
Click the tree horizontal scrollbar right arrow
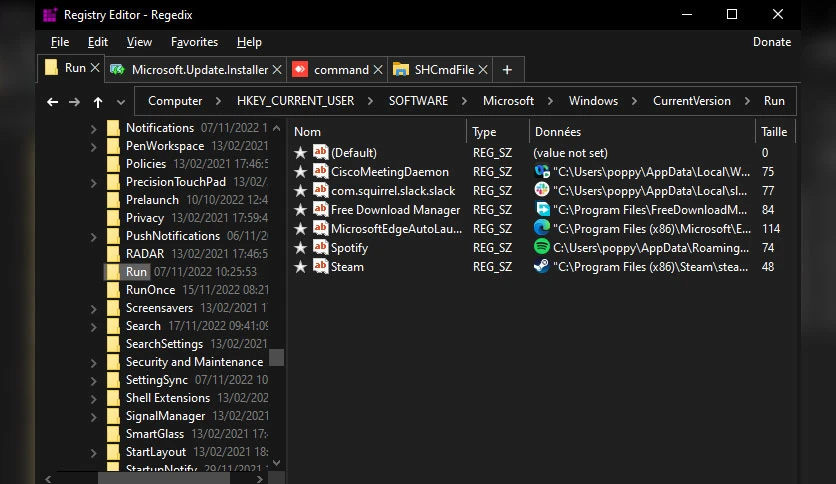click(x=260, y=479)
